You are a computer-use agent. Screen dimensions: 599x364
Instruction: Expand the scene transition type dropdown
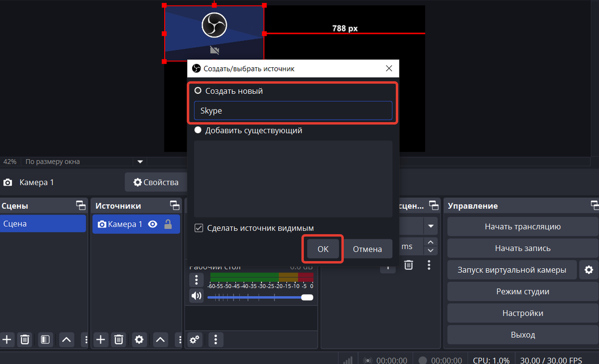pyautogui.click(x=430, y=226)
